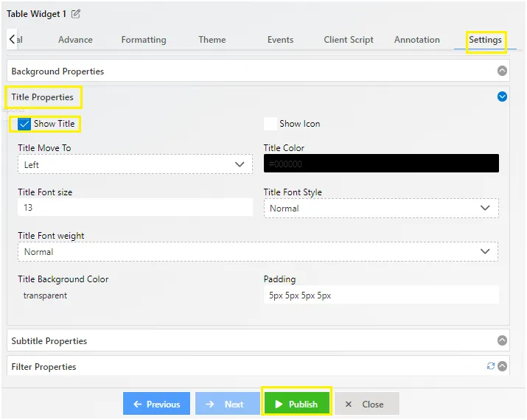Close the widget editor dialog
Viewport: 527px width, 420px height.
click(x=366, y=404)
